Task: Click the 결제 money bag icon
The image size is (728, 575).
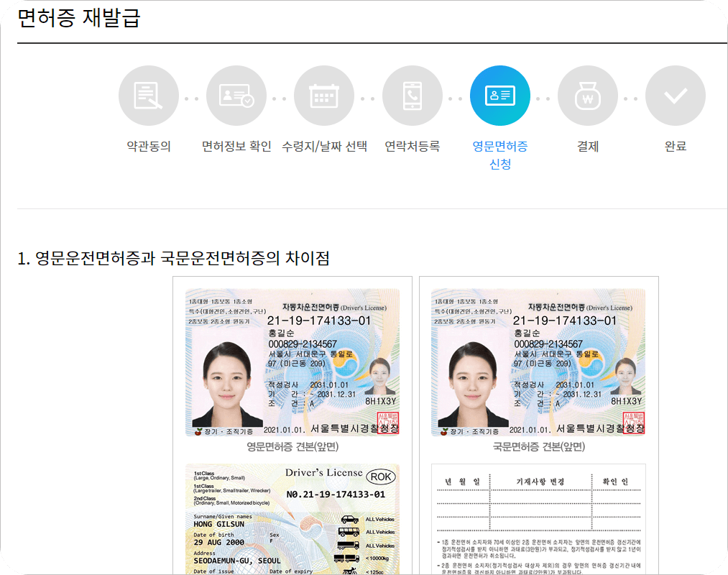Action: (588, 96)
